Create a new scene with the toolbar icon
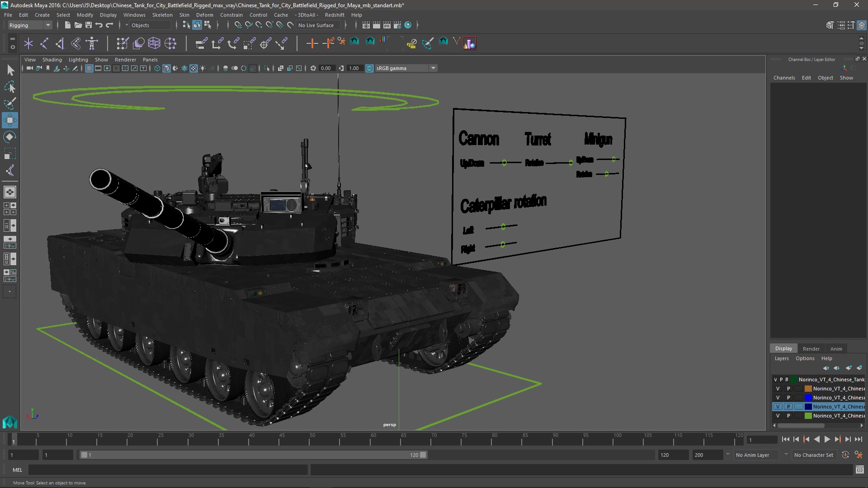 [x=67, y=25]
